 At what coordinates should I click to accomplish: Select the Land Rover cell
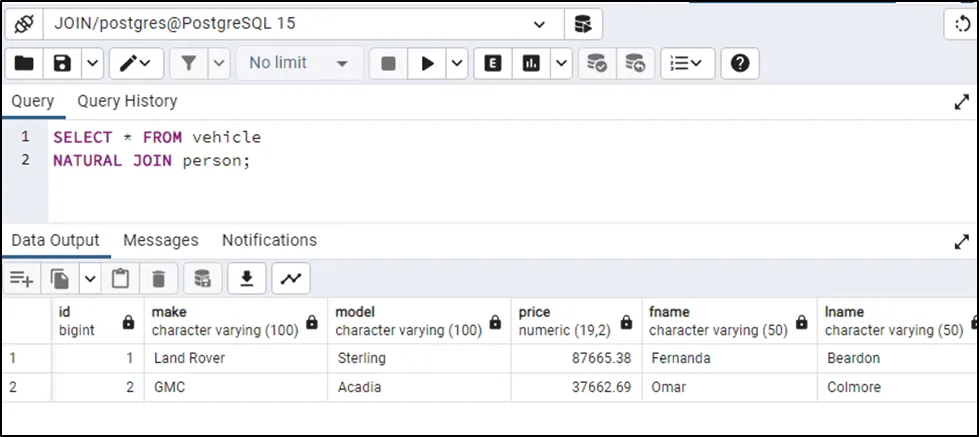click(x=190, y=357)
